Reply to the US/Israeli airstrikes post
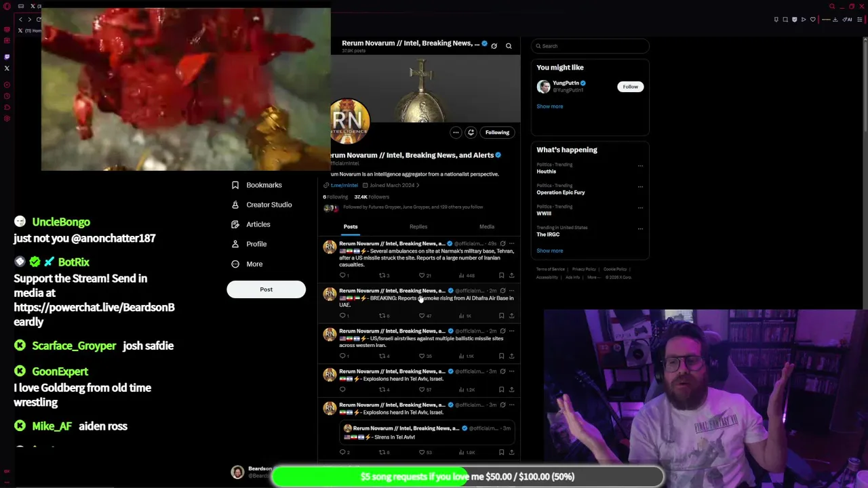 click(343, 356)
